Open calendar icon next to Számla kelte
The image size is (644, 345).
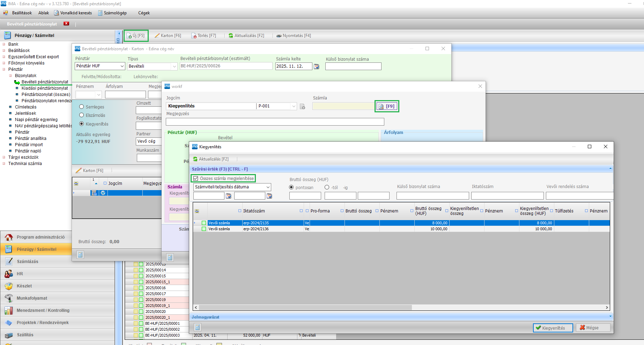[x=317, y=66]
